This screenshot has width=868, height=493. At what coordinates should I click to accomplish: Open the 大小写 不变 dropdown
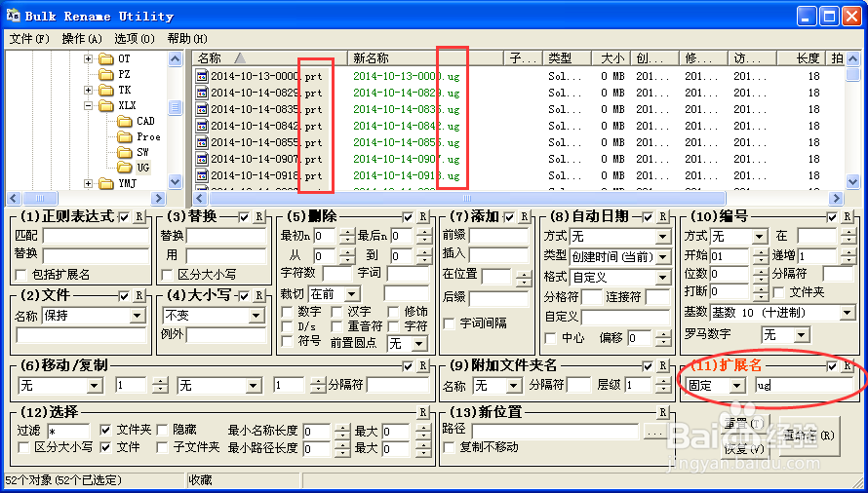(256, 316)
